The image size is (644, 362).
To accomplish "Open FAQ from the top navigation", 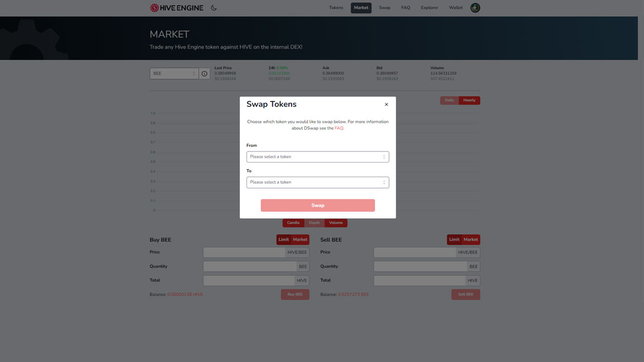I will coord(406,8).
